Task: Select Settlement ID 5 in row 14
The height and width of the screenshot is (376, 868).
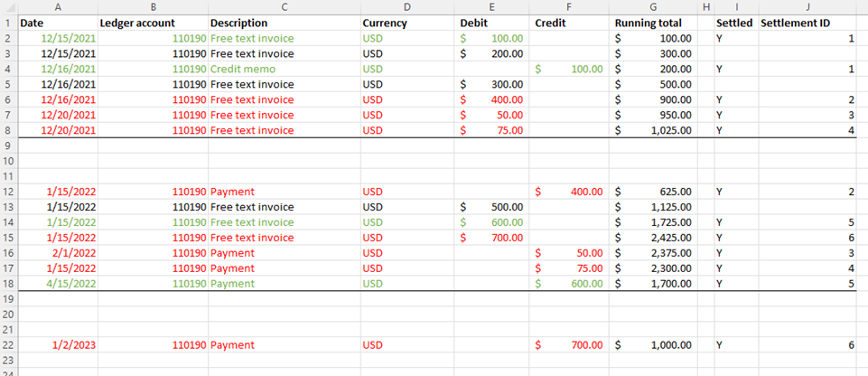Action: [x=807, y=222]
